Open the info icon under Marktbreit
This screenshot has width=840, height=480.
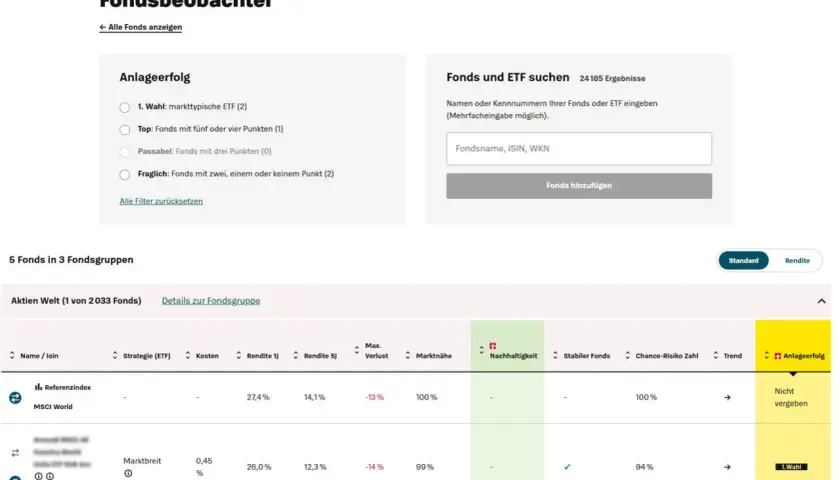coord(128,474)
